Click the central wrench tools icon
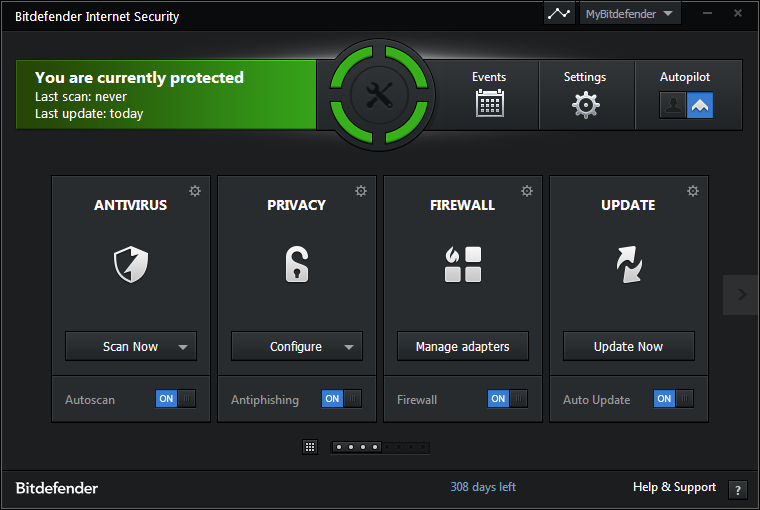Screen dimensions: 760x510 (380, 95)
